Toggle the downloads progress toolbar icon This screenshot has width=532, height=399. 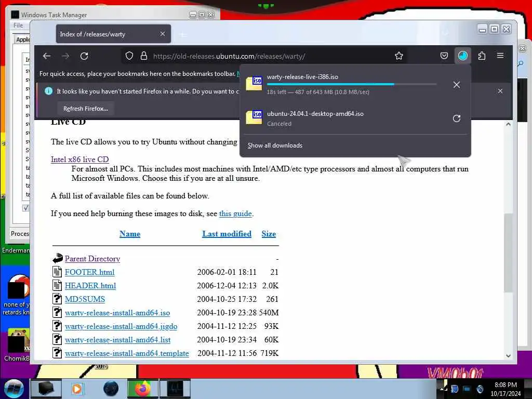(463, 56)
